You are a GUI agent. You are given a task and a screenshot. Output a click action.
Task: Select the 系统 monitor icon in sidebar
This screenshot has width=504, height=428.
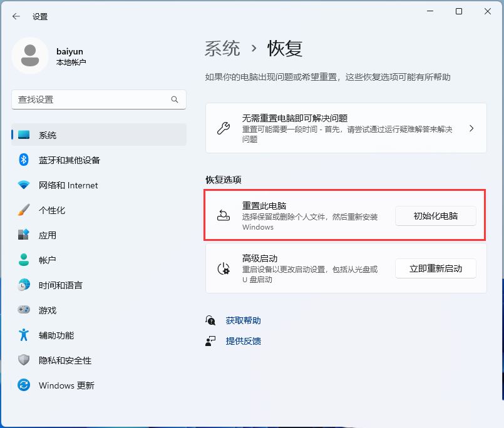click(24, 135)
